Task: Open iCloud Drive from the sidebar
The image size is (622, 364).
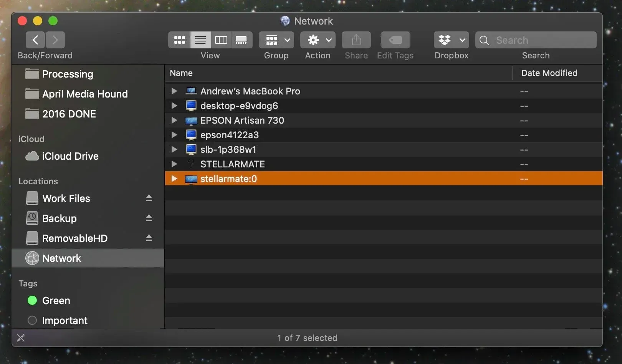Action: 70,156
